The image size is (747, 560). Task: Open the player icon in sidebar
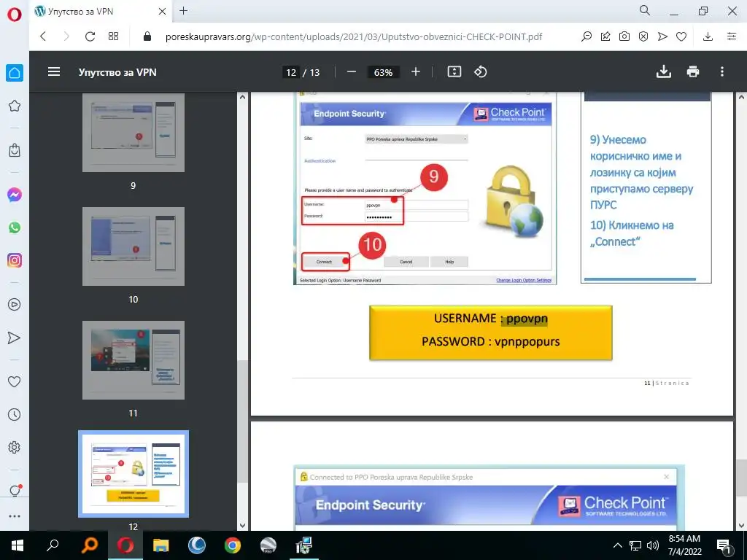tap(15, 305)
